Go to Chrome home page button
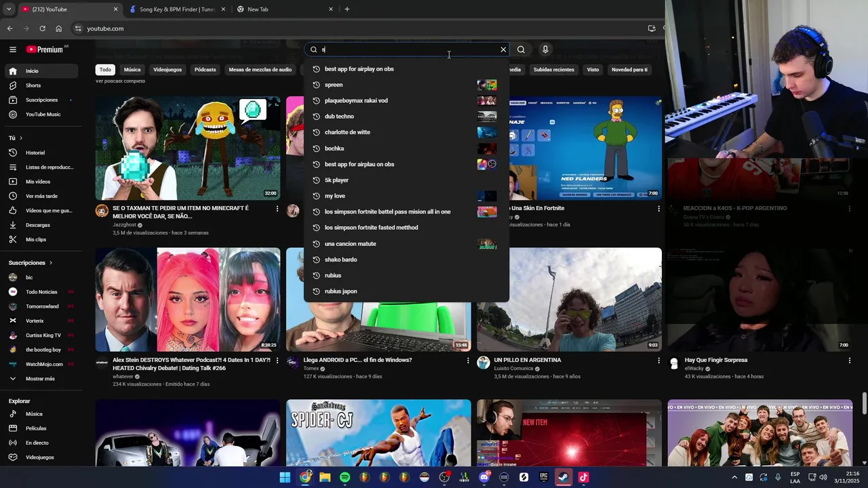Screen dimensions: 868x488 59,28
